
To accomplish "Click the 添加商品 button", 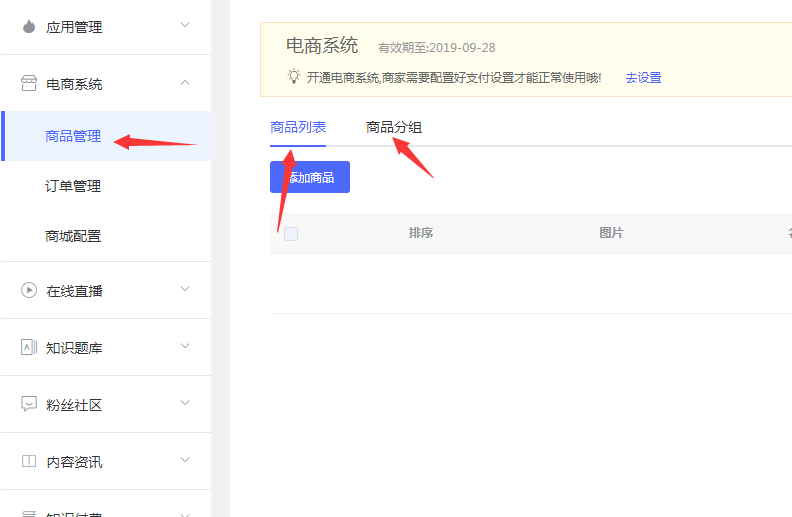I will [310, 177].
